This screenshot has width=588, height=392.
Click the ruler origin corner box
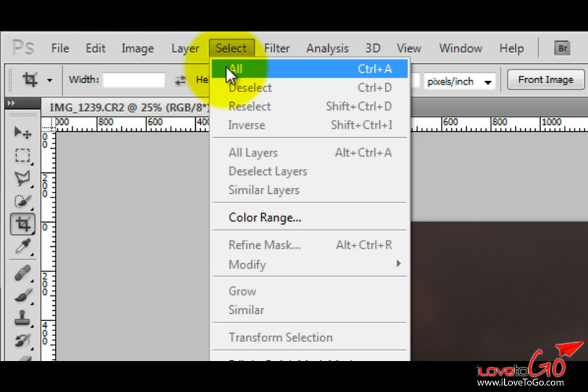click(48, 124)
